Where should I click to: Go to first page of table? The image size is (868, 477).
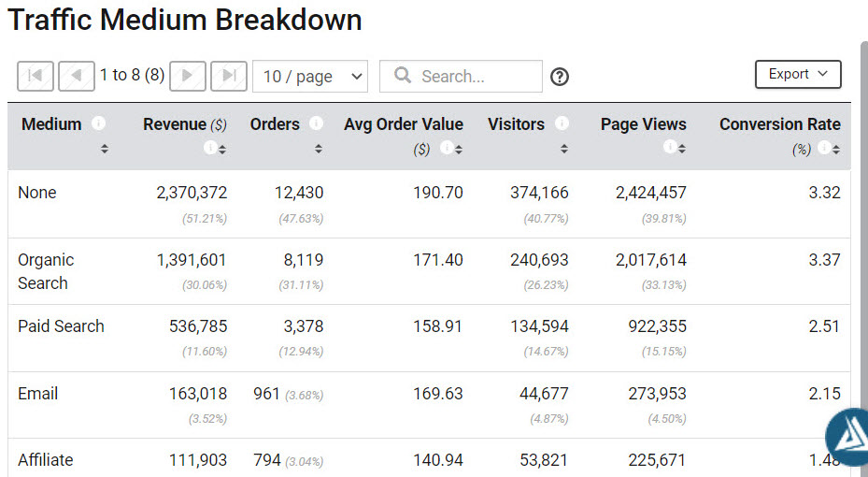[x=36, y=76]
